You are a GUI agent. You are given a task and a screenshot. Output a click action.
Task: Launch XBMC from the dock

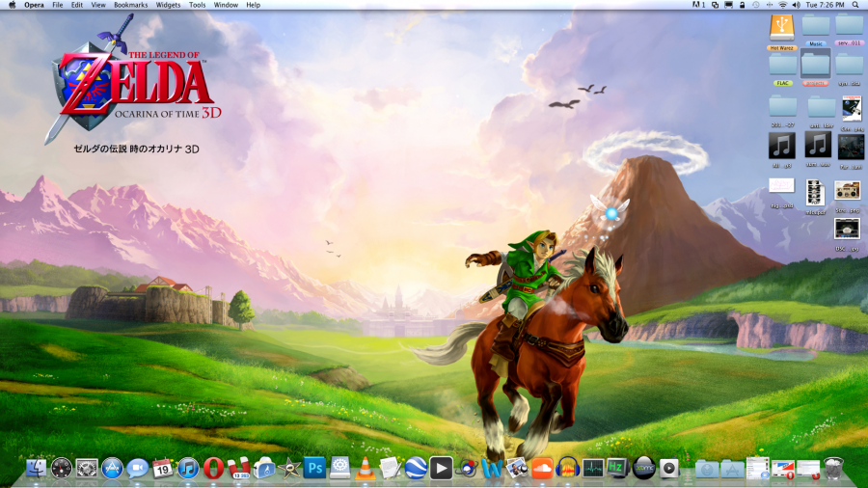pyautogui.click(x=644, y=469)
